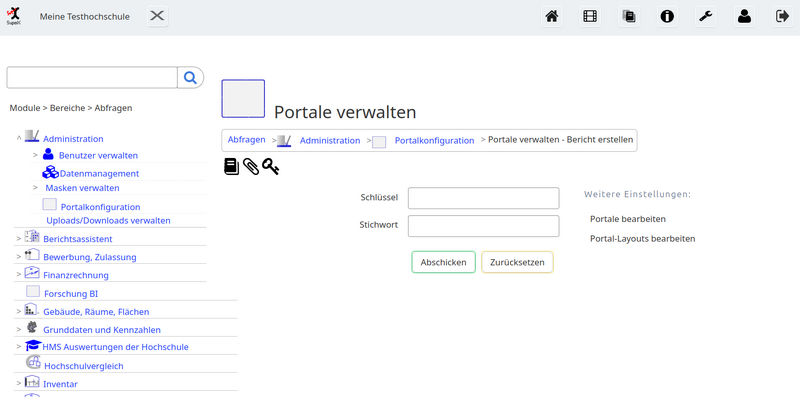Click the logout icon
This screenshot has width=800, height=397.
click(782, 16)
